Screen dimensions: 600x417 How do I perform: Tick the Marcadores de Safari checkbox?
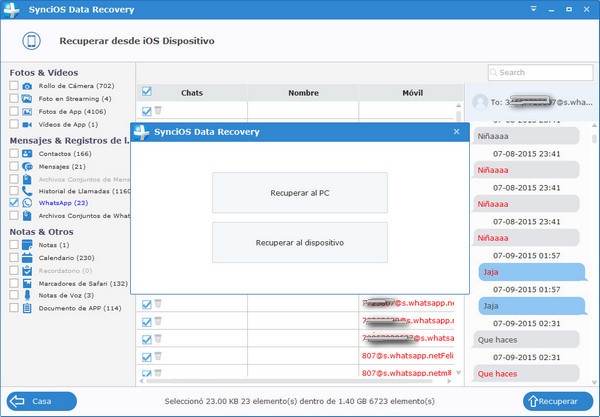coord(14,283)
